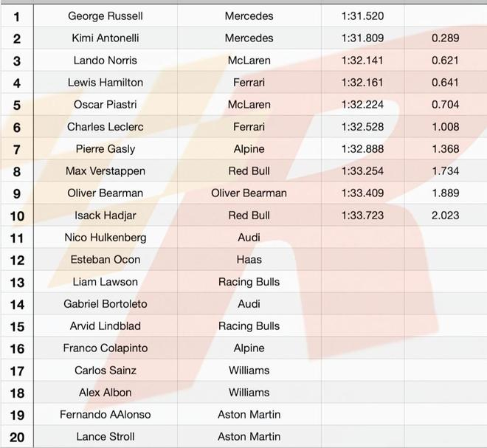The height and width of the screenshot is (448, 487).
Task: Select the Franco Colapinto name cell
Action: pyautogui.click(x=106, y=348)
